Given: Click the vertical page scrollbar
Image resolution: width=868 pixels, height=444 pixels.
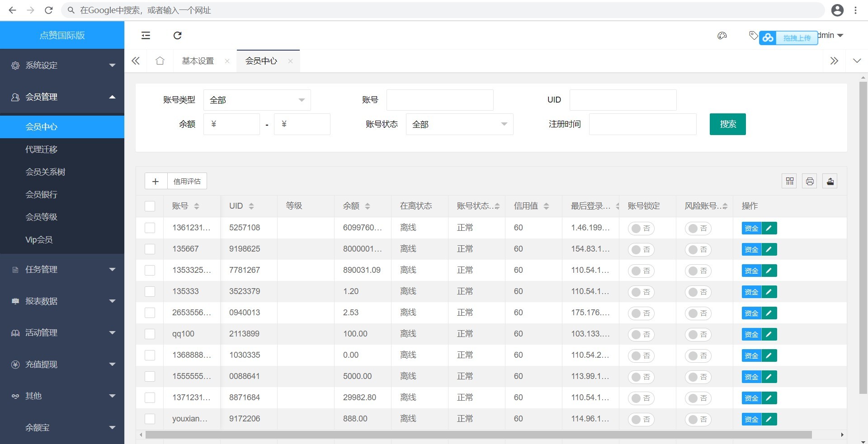Looking at the screenshot, I should [x=863, y=237].
